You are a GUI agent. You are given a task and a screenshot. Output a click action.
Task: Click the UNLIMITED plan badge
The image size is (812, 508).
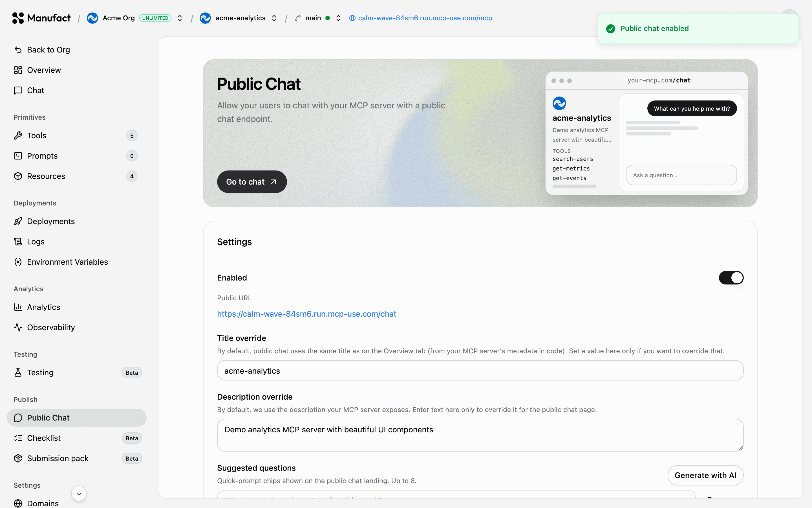pyautogui.click(x=155, y=18)
